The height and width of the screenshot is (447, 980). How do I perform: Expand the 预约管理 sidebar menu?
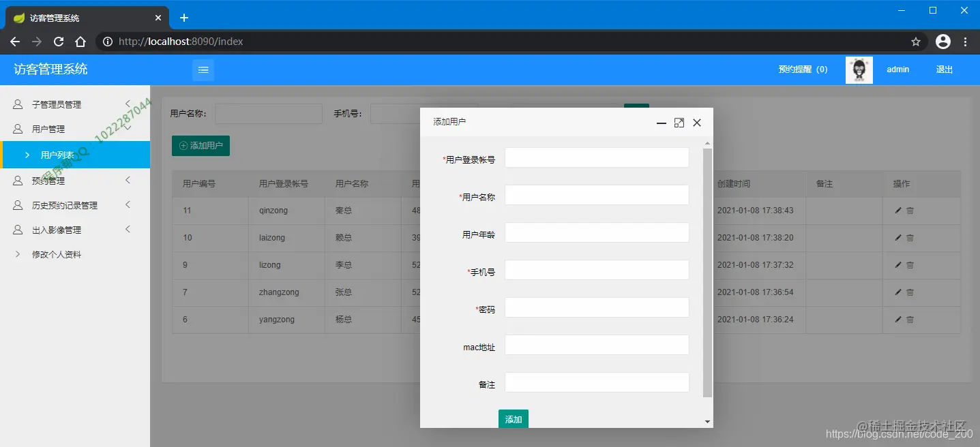[61, 180]
